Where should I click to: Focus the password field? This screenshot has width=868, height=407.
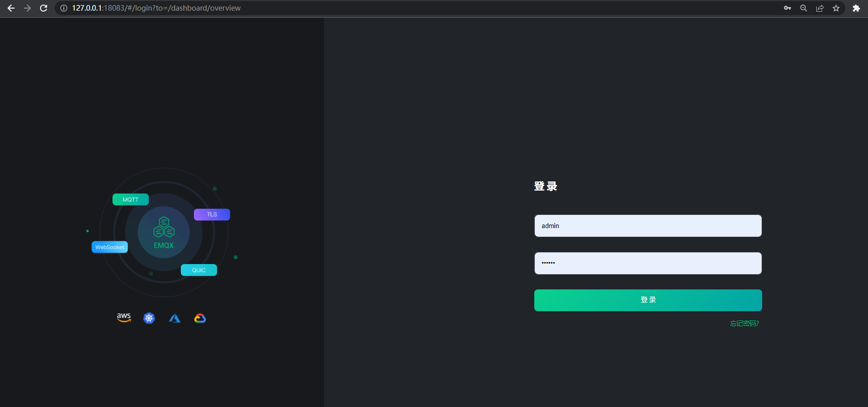(648, 264)
